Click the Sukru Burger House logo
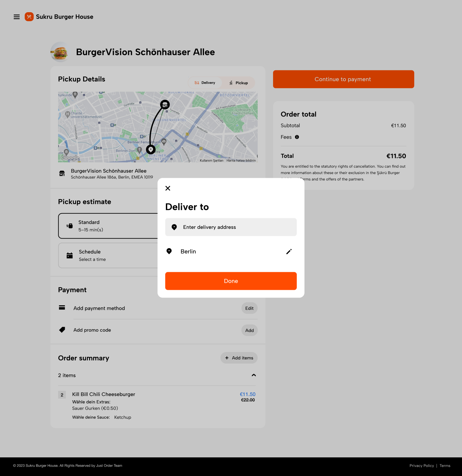Image resolution: width=462 pixels, height=476 pixels. pyautogui.click(x=29, y=17)
